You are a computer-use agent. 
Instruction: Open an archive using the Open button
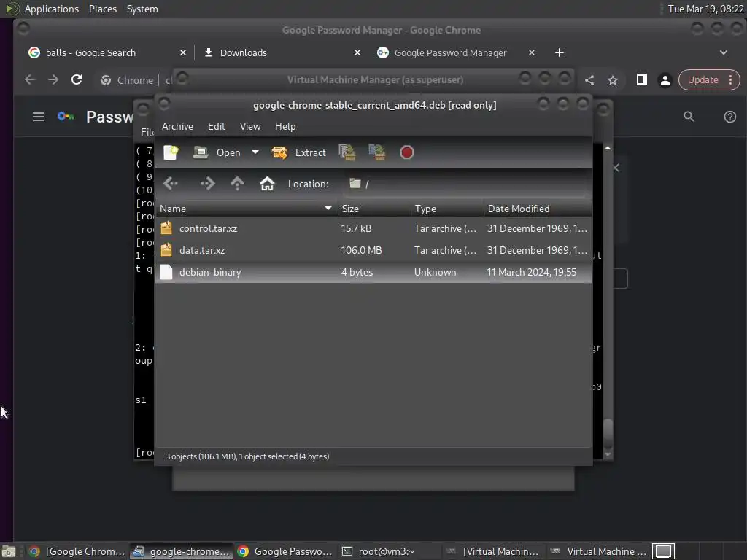coord(217,152)
